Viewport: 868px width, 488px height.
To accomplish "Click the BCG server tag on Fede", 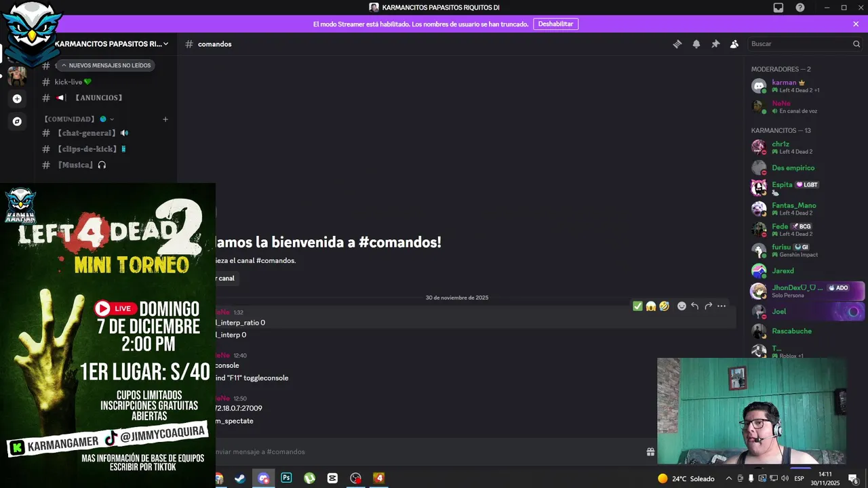I will click(x=802, y=226).
